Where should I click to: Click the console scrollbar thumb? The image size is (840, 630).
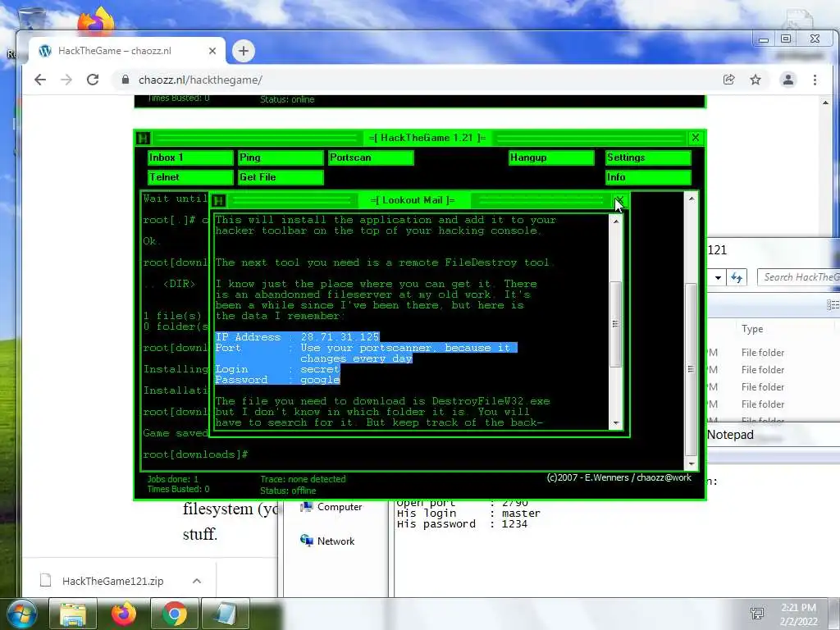click(x=692, y=369)
